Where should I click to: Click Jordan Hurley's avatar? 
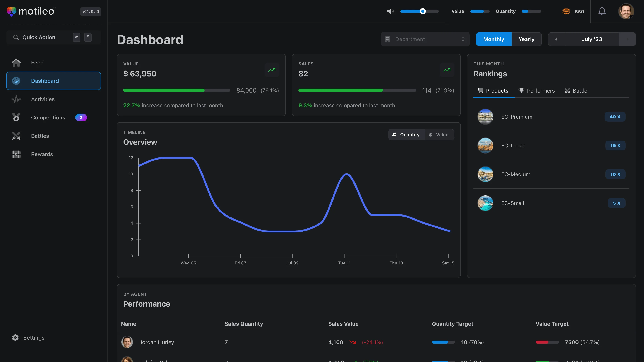[127, 342]
